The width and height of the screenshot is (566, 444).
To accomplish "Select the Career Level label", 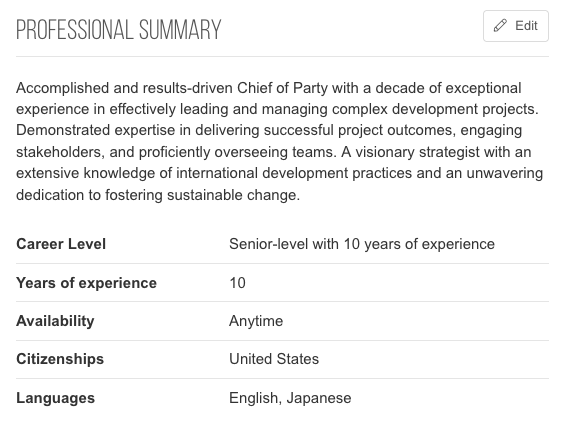I will point(61,244).
